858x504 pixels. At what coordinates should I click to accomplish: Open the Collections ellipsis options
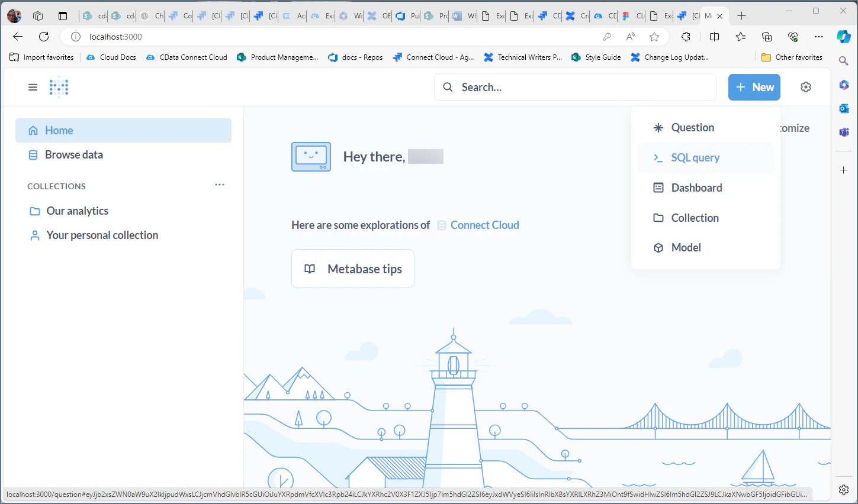coord(220,185)
